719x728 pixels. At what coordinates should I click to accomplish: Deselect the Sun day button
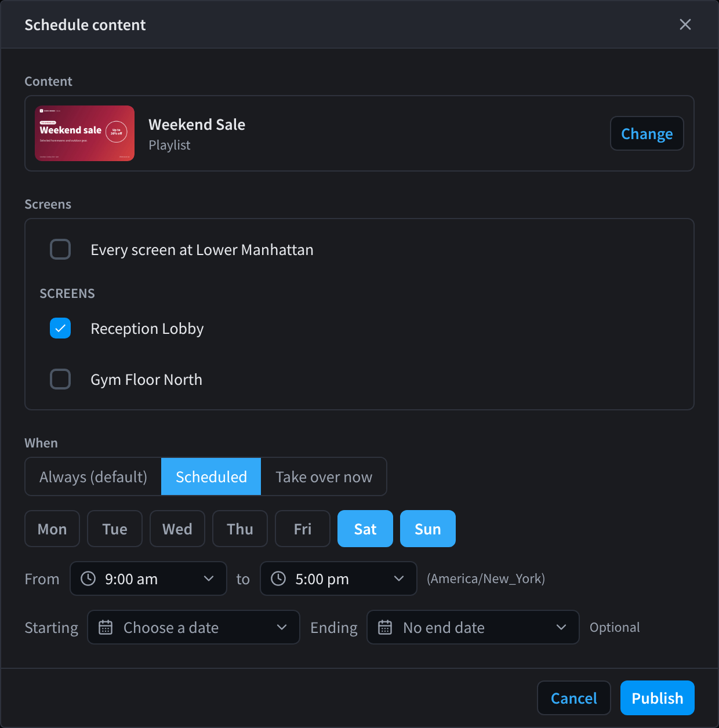pyautogui.click(x=428, y=529)
